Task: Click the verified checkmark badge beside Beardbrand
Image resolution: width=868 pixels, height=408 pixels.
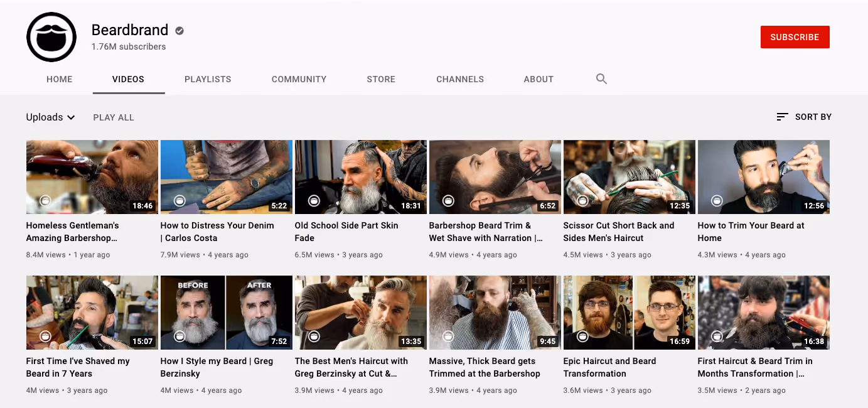Action: tap(179, 30)
